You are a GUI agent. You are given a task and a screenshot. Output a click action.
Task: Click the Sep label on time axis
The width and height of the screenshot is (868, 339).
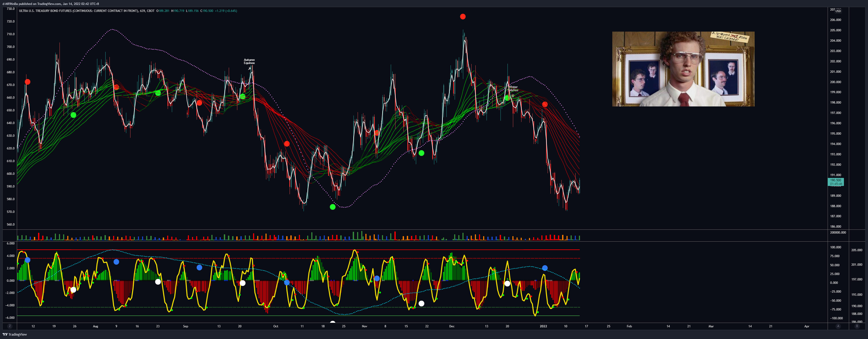click(185, 326)
